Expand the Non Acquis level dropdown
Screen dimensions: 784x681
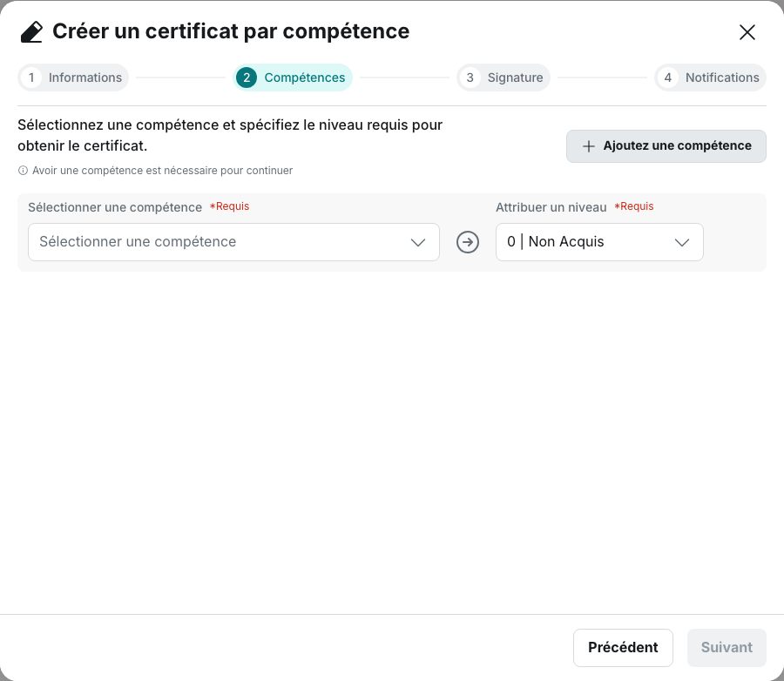(599, 242)
